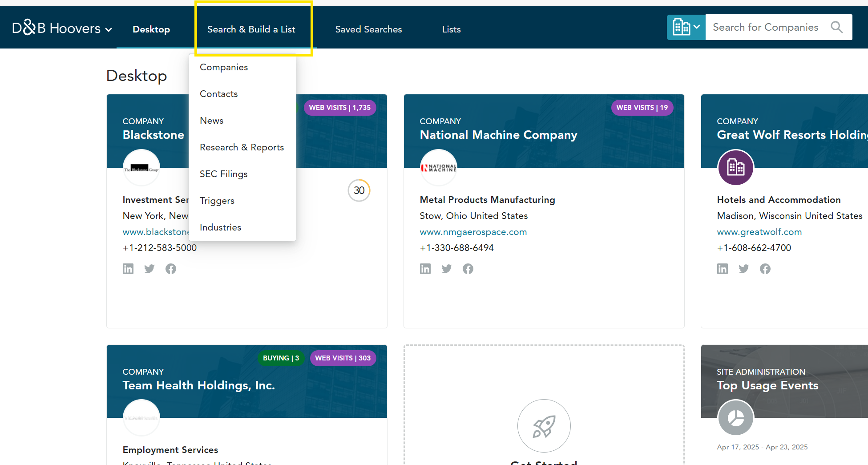Open Blackstone's LinkedIn page icon

(128, 269)
